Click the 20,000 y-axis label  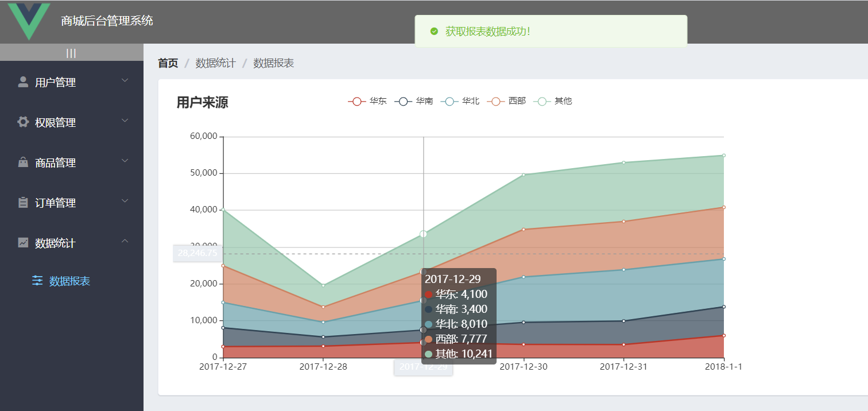point(203,284)
